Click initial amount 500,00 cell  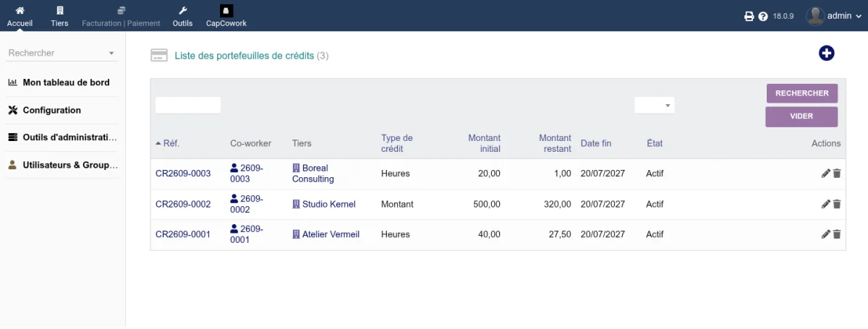coord(487,204)
